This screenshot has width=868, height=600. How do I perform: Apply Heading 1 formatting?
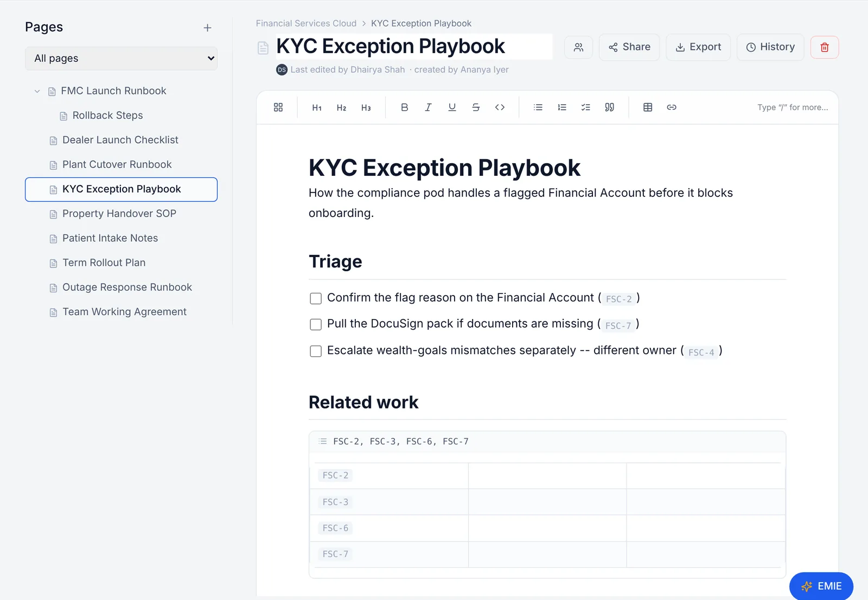[x=317, y=107]
